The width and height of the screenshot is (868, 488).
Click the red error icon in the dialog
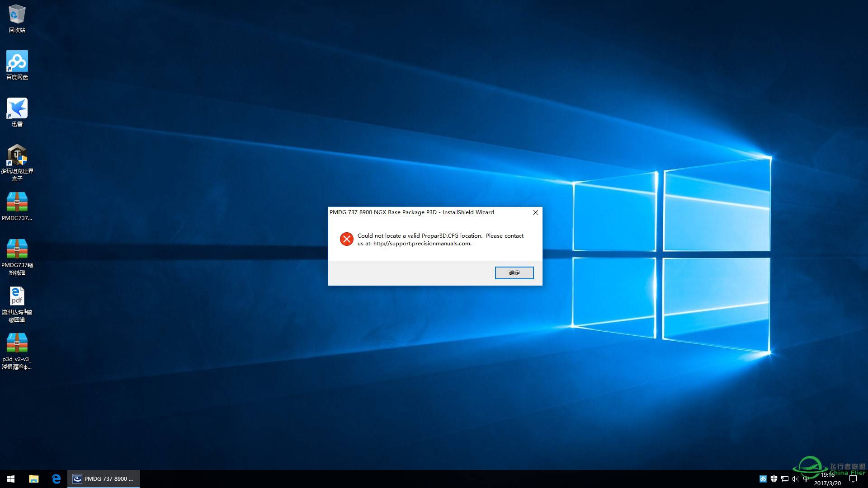pos(347,239)
